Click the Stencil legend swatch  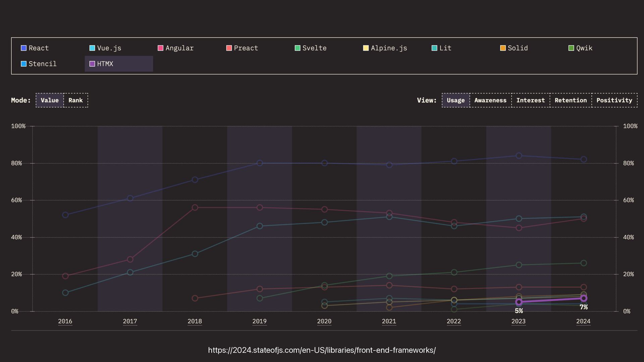[23, 64]
